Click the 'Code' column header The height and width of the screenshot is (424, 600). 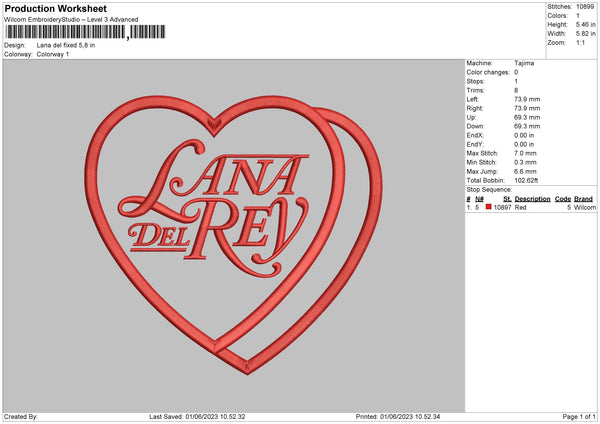coord(562,199)
